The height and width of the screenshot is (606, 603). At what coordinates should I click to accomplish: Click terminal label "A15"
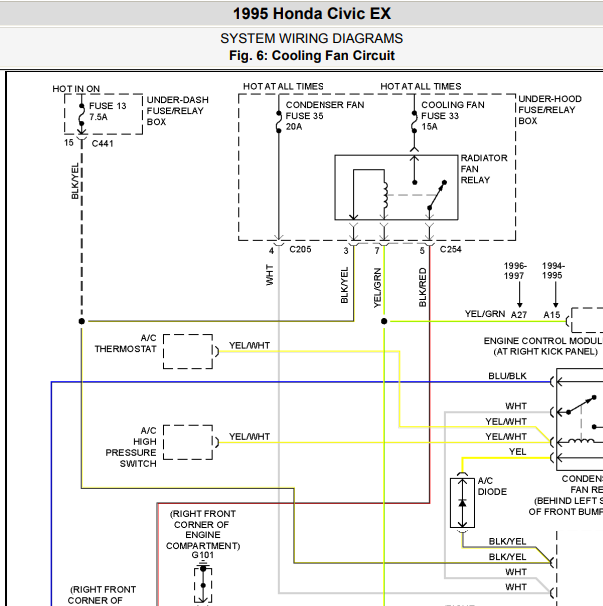tap(552, 315)
